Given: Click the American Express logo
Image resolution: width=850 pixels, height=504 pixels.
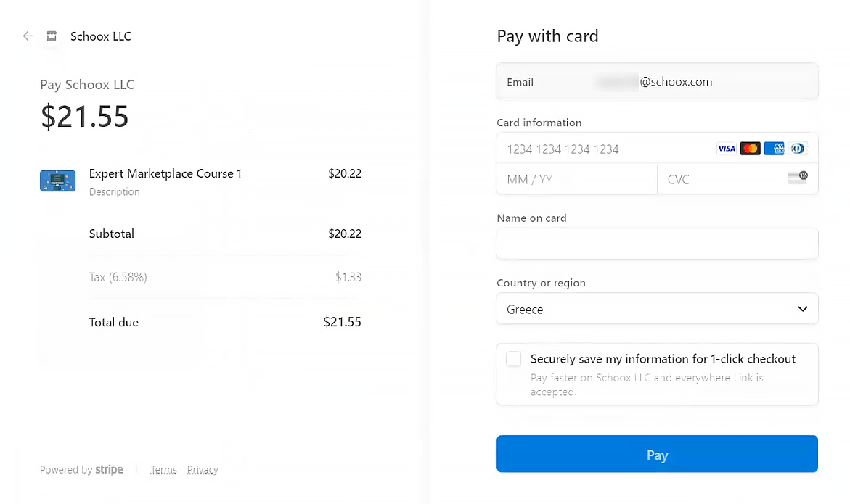Looking at the screenshot, I should [x=774, y=149].
